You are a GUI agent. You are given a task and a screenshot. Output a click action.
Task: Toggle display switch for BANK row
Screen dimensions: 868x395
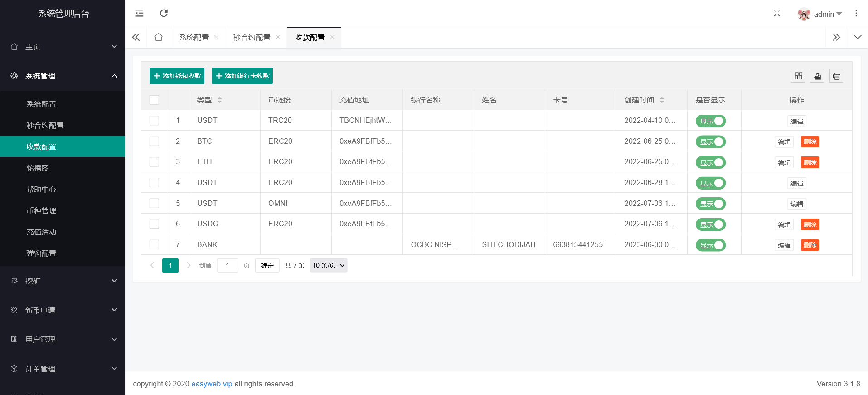click(710, 245)
